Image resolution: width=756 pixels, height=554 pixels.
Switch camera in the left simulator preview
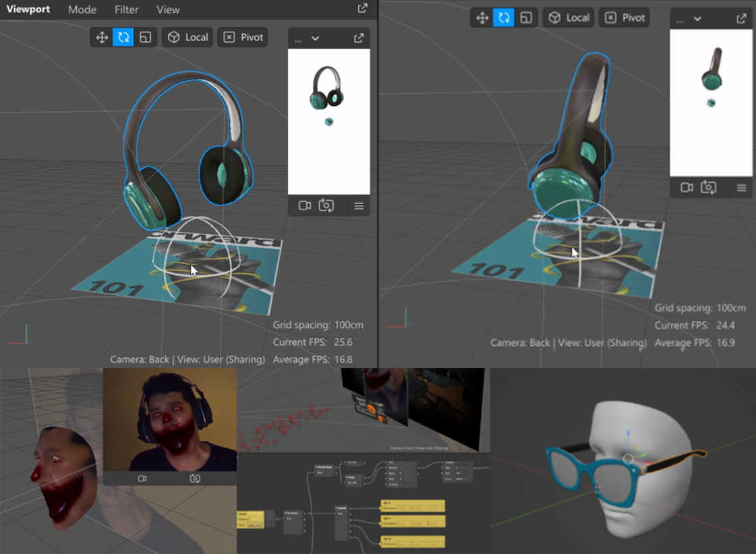[326, 206]
